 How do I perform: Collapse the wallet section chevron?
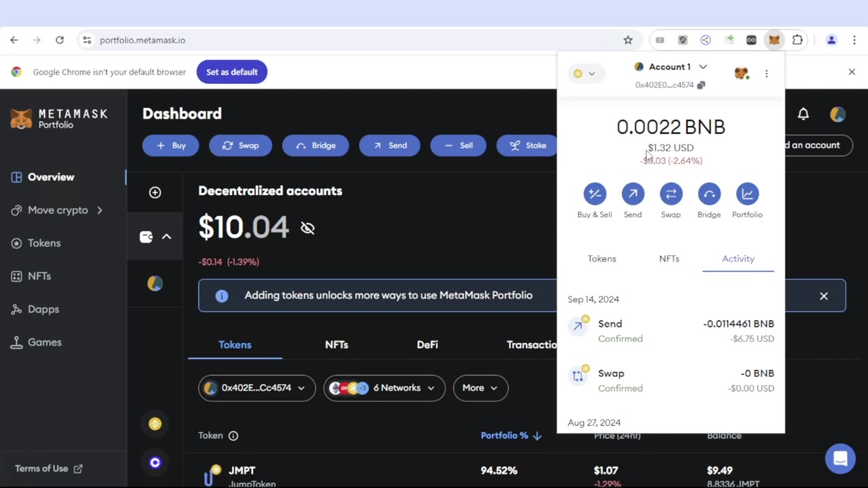click(167, 237)
